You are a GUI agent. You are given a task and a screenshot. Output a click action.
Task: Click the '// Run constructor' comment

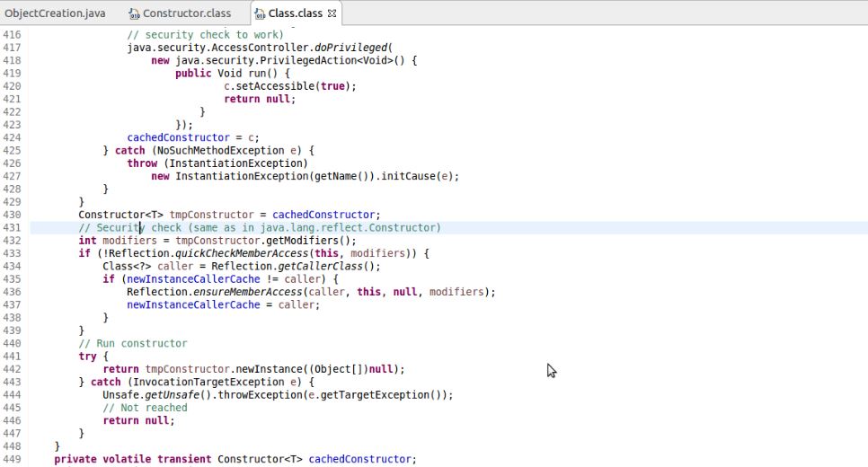coord(133,343)
